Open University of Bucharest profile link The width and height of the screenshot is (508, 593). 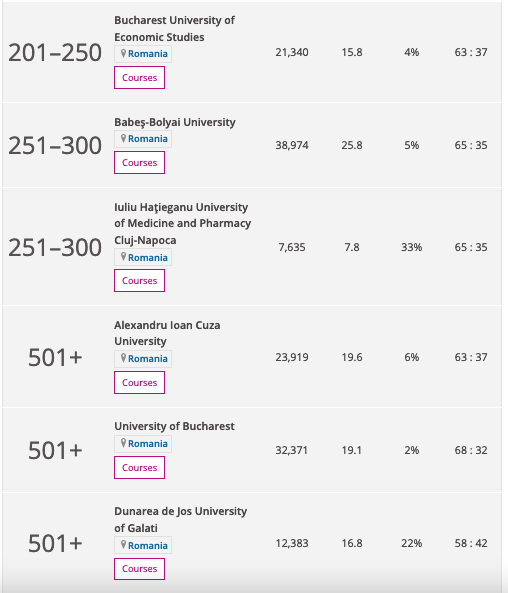[x=174, y=426]
